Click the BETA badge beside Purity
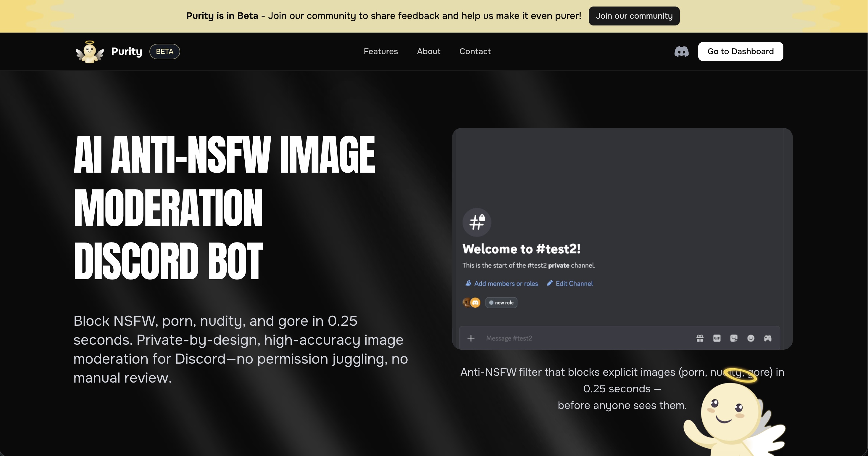Viewport: 868px width, 456px height. tap(164, 52)
